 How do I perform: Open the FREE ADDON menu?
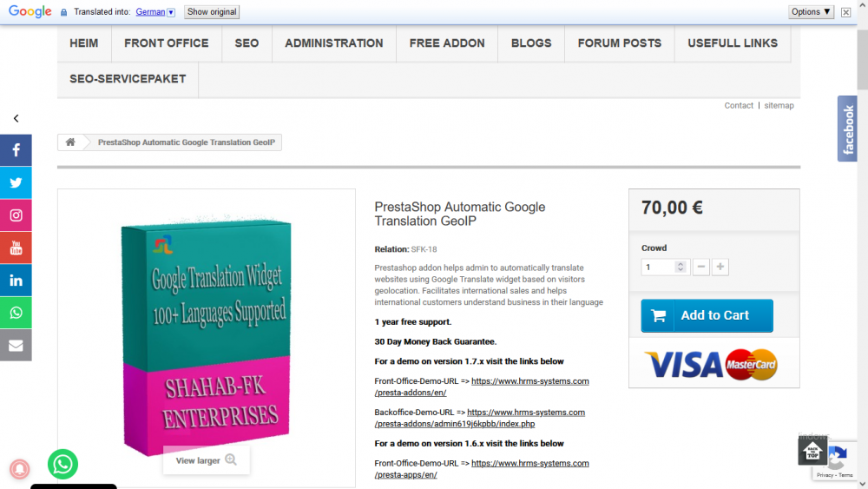[447, 43]
